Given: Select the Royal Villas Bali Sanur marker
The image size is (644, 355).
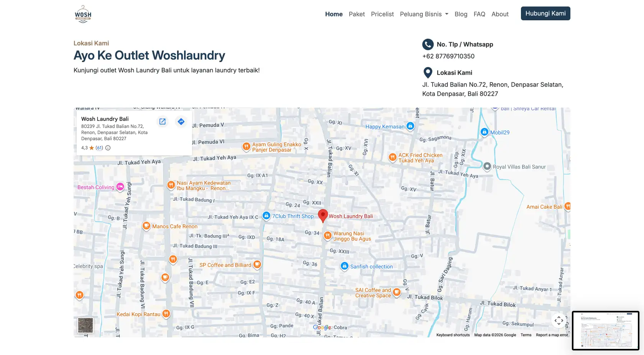Looking at the screenshot, I should coord(487,167).
